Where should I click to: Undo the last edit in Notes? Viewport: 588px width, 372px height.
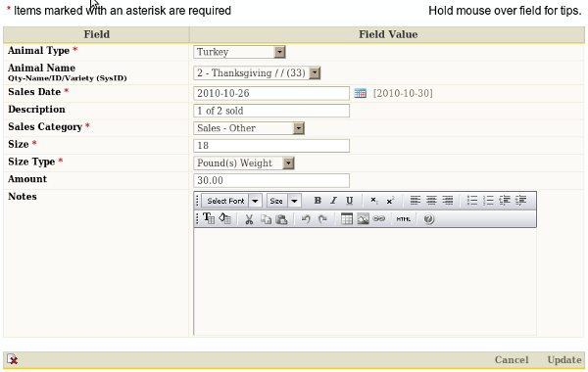(x=306, y=218)
